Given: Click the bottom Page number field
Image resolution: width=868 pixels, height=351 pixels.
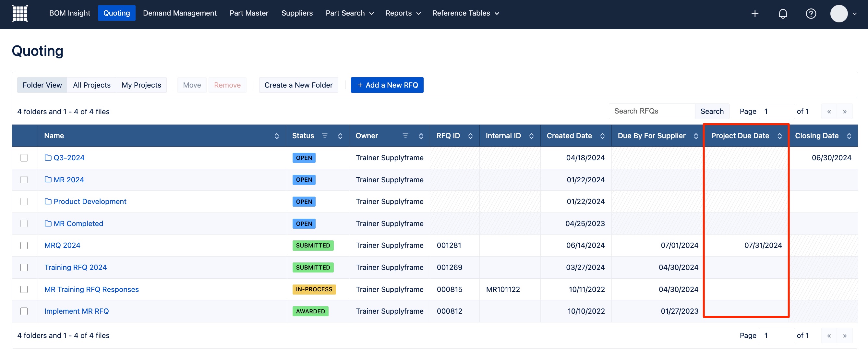Looking at the screenshot, I should tap(776, 335).
